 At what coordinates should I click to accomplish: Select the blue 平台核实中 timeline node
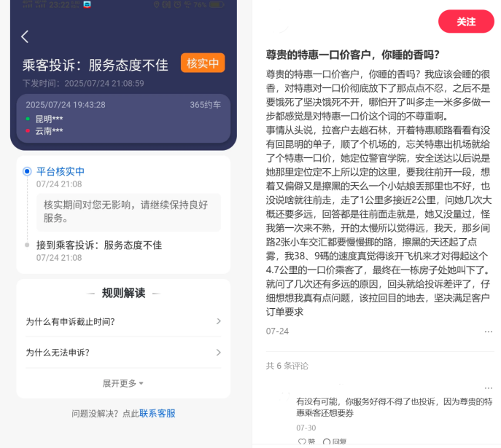click(x=27, y=171)
